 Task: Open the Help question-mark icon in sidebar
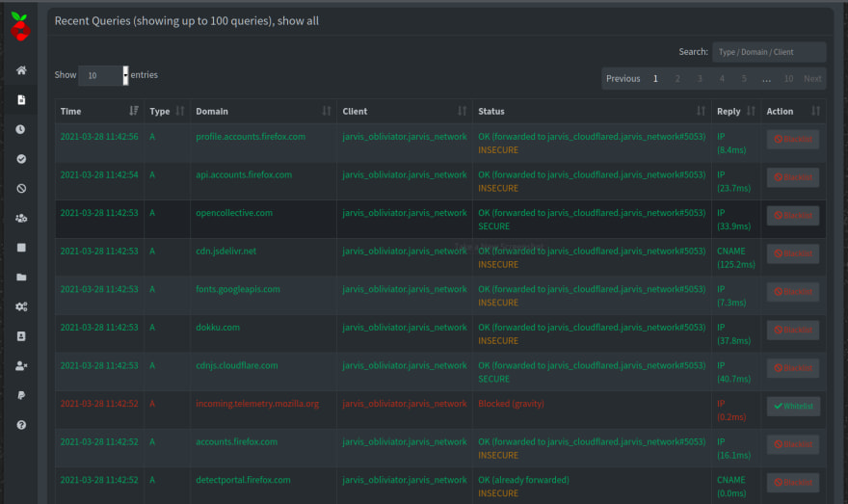[x=21, y=425]
